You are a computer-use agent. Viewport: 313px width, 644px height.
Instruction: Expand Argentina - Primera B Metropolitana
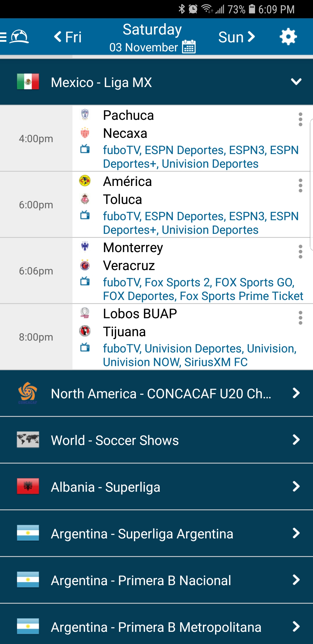click(x=156, y=627)
